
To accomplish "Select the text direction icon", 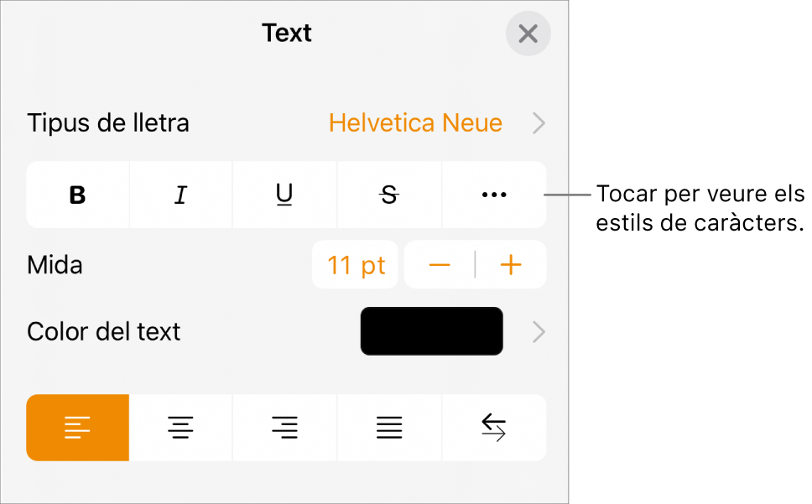I will 493,428.
